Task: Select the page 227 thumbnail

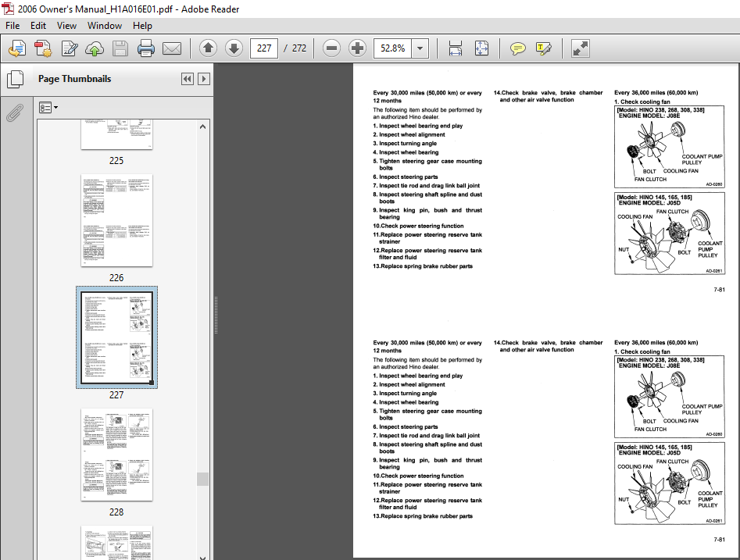Action: click(116, 337)
